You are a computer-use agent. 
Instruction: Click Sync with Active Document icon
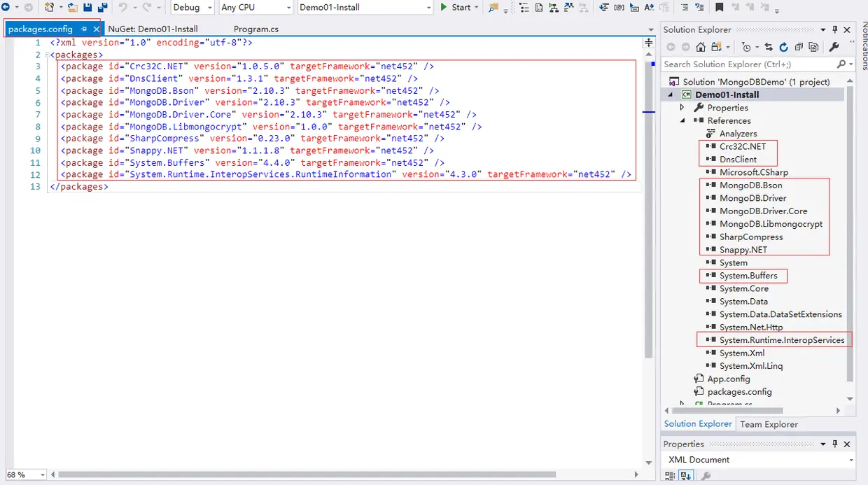[x=769, y=47]
